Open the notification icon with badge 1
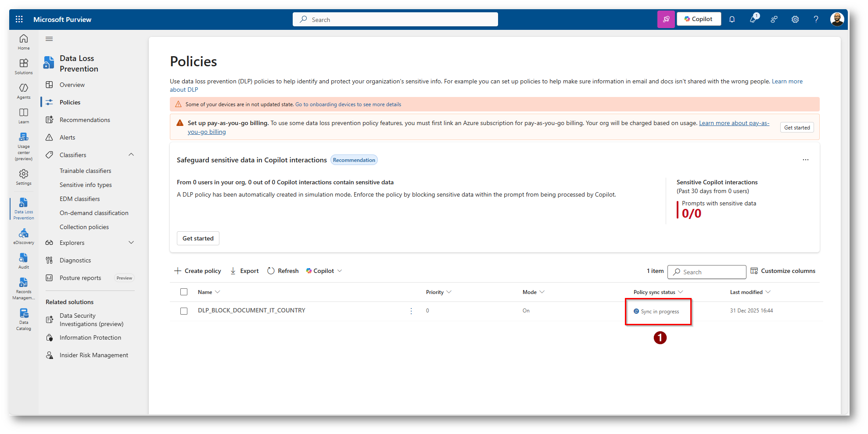 click(754, 18)
